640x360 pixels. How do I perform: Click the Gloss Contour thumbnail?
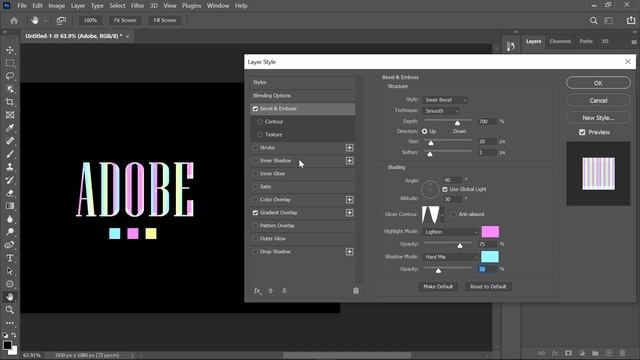click(x=431, y=214)
